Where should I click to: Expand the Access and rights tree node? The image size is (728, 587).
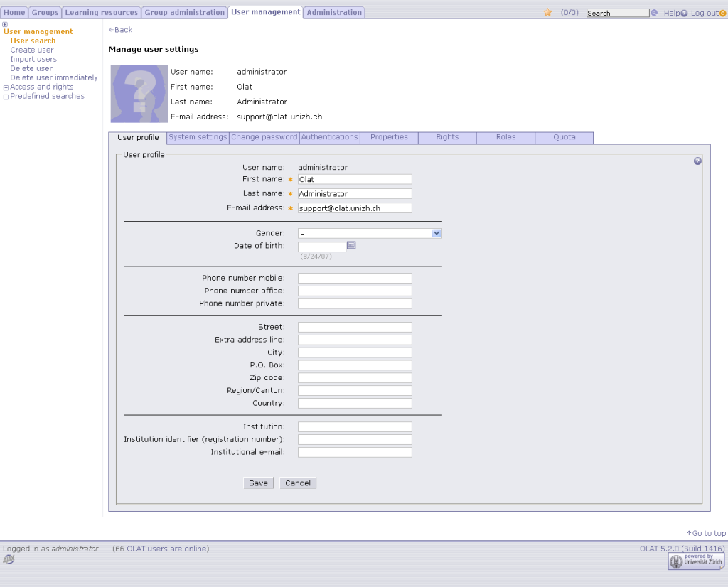[6, 87]
